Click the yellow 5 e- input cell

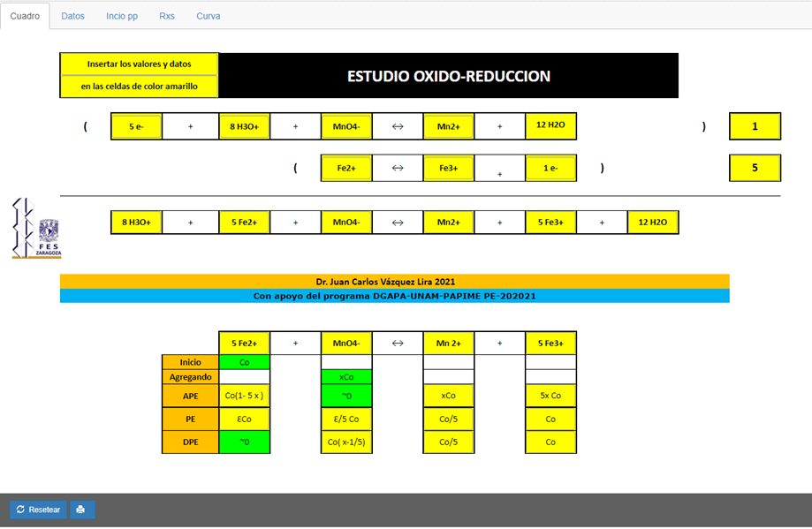pyautogui.click(x=136, y=126)
